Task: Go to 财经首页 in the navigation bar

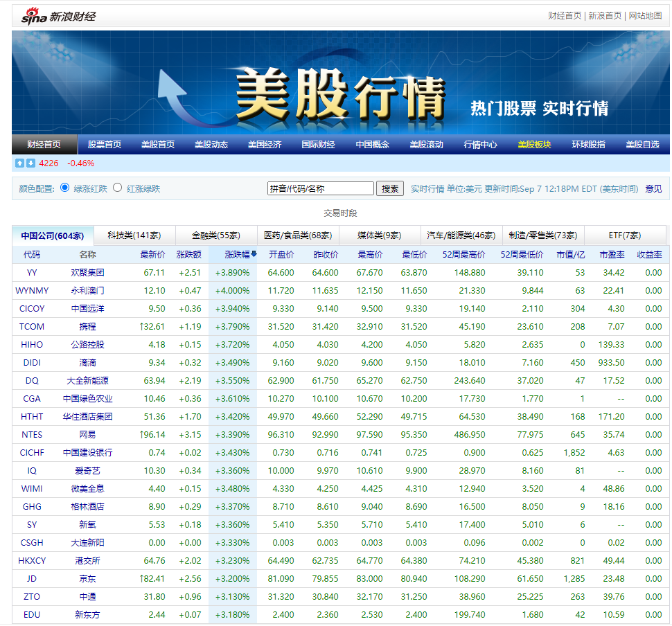Action: point(44,145)
